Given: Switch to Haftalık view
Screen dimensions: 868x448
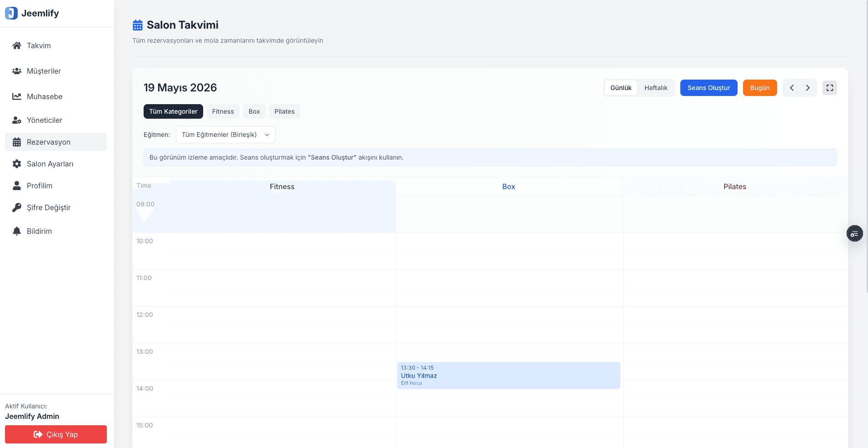Looking at the screenshot, I should 656,88.
